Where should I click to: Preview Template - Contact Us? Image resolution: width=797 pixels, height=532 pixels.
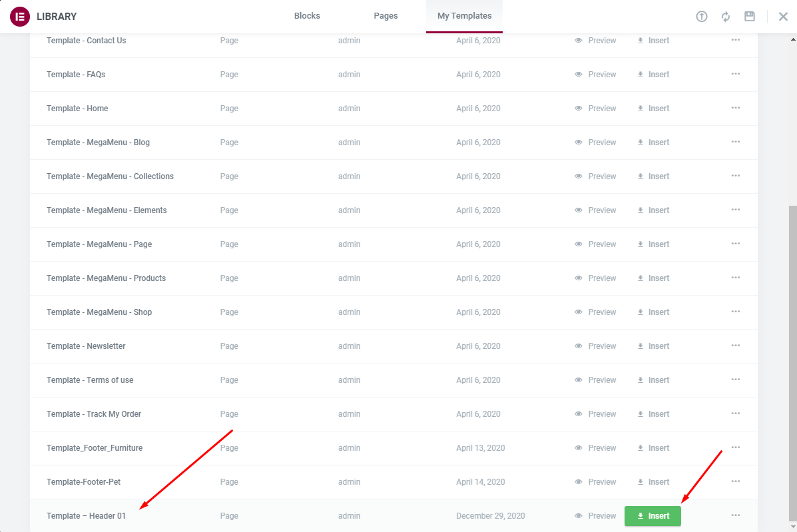tap(595, 40)
